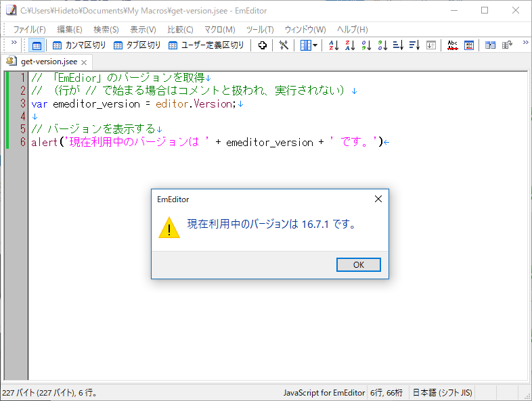This screenshot has width=532, height=401.
Task: Click the EmEditor app icon in title bar
Action: tap(12, 10)
